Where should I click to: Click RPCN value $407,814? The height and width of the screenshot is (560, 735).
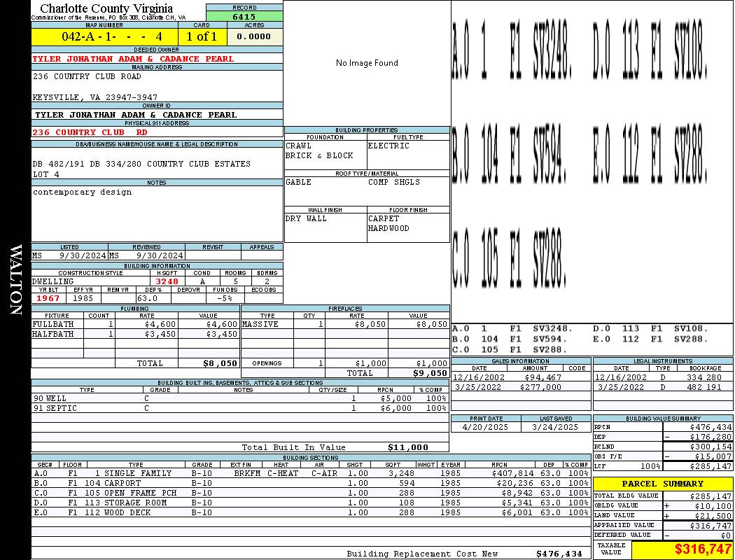512,473
